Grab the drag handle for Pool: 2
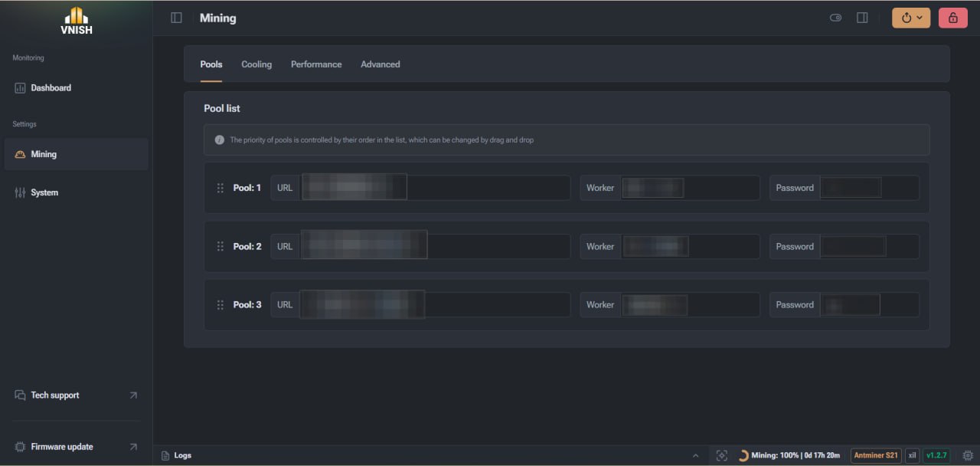 coord(220,247)
